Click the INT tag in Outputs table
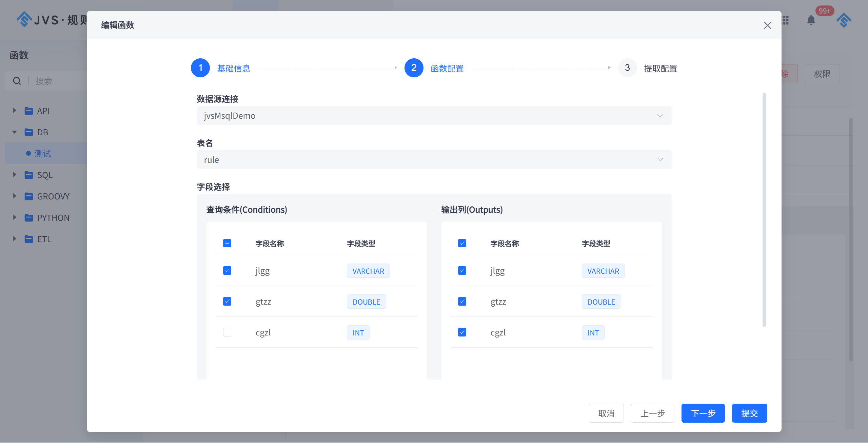Image resolution: width=868 pixels, height=443 pixels. [x=593, y=332]
